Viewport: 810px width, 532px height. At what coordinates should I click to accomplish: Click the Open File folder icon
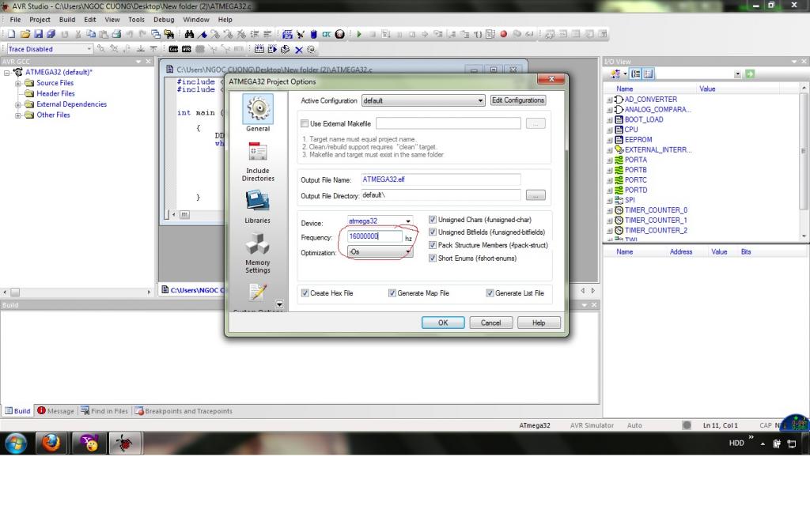[25, 34]
